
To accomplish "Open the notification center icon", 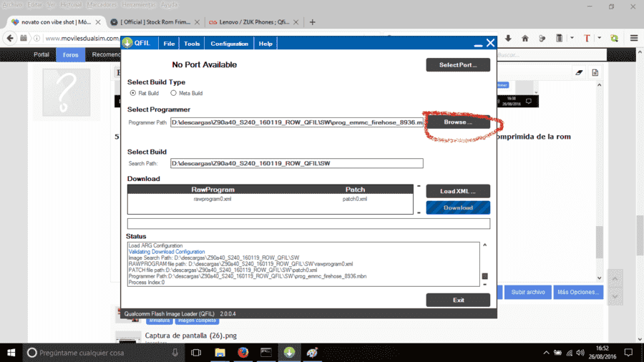I will coord(628,353).
